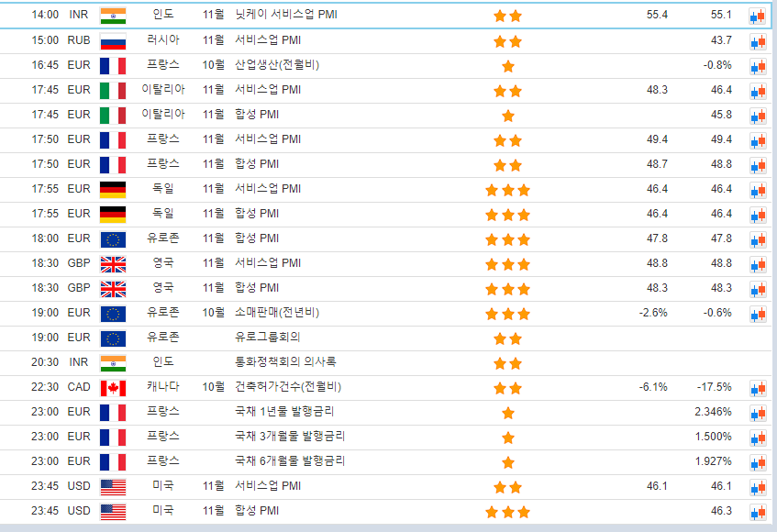Viewport: 777px width, 532px height.
Task: Open chart icon for 산업생산(전월비) row
Action: pyautogui.click(x=757, y=66)
